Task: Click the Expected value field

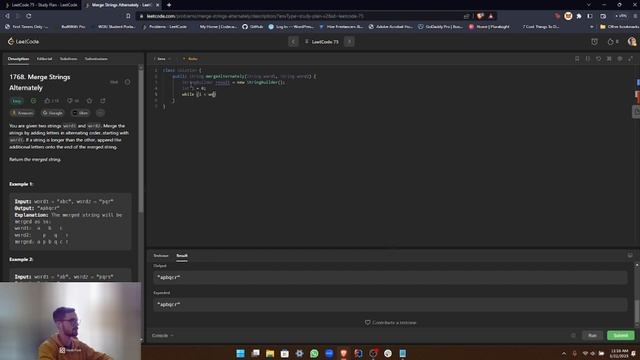Action: click(390, 304)
